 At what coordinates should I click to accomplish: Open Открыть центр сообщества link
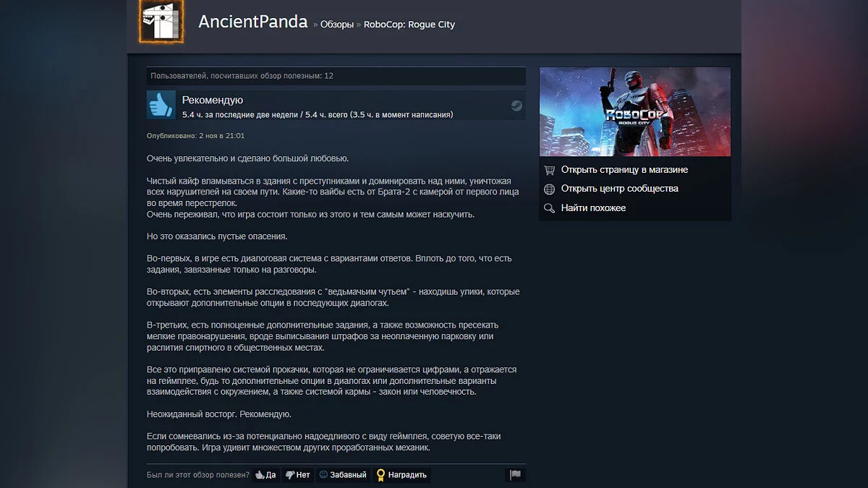click(619, 189)
